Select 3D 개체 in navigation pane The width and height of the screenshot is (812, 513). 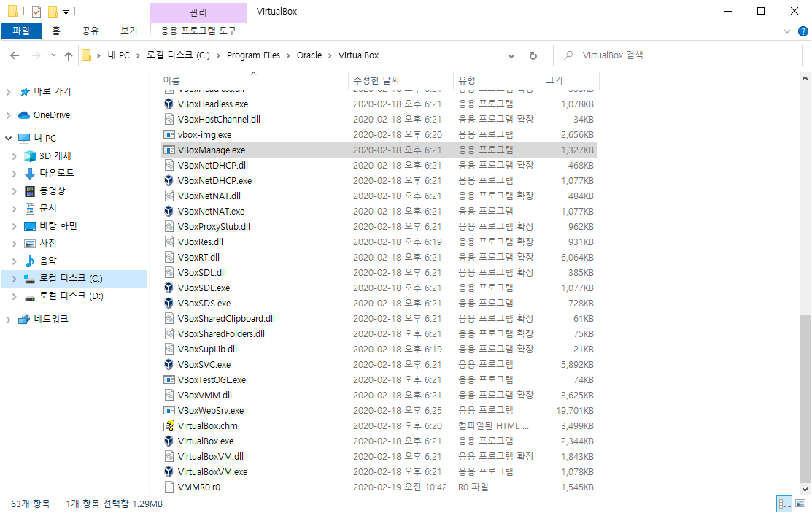coord(55,156)
